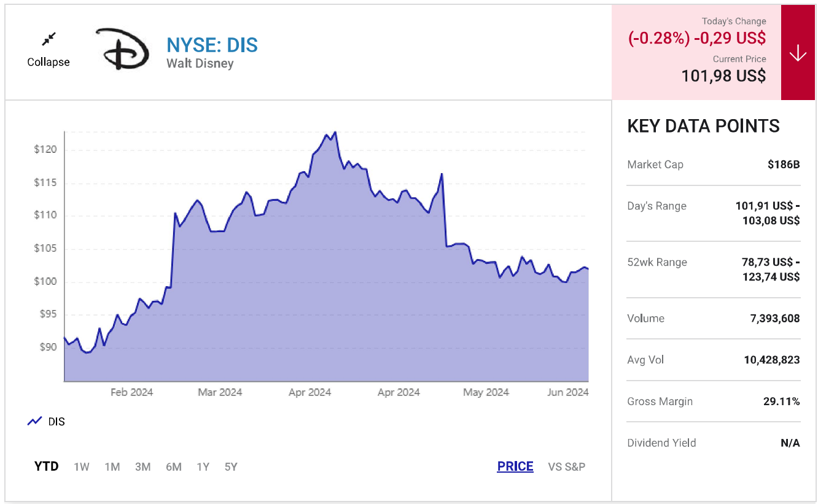
Task: Switch to the 6M range
Action: point(173,467)
